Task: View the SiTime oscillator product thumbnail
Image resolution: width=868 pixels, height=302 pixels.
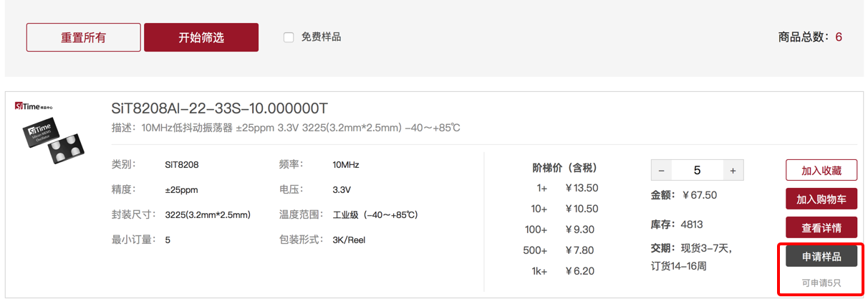Action: (55, 139)
